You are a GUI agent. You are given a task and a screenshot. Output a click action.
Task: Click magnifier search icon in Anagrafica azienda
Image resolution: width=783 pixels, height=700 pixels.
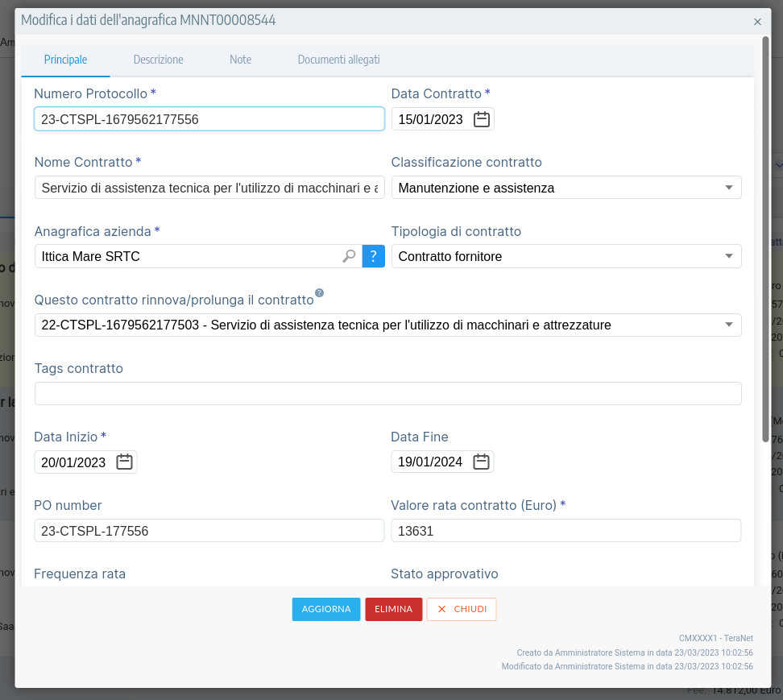(x=349, y=256)
